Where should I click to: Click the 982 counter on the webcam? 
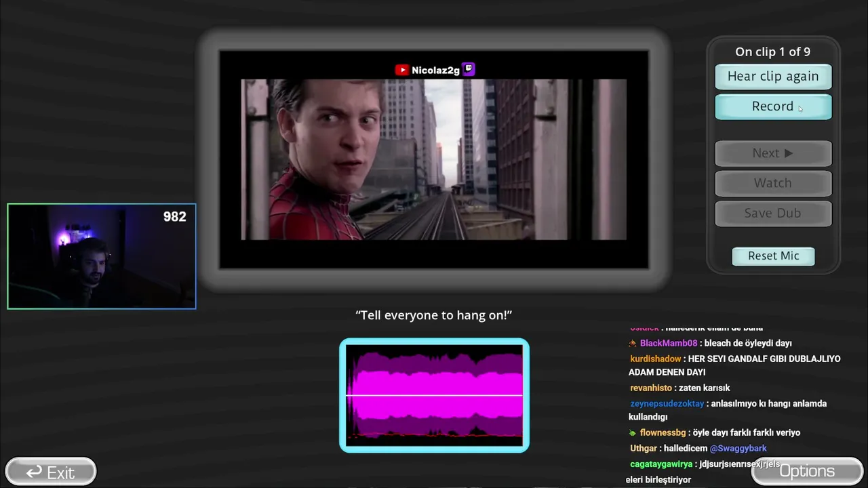[x=174, y=217]
